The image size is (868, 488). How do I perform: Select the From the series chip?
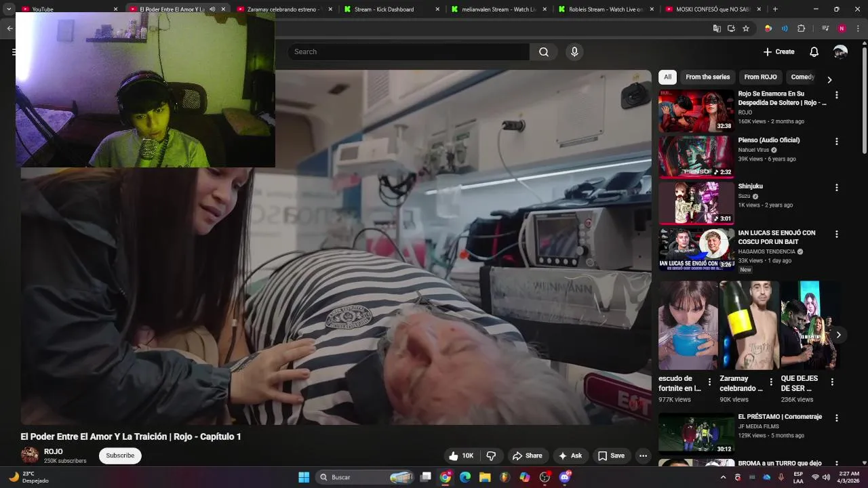tap(707, 77)
